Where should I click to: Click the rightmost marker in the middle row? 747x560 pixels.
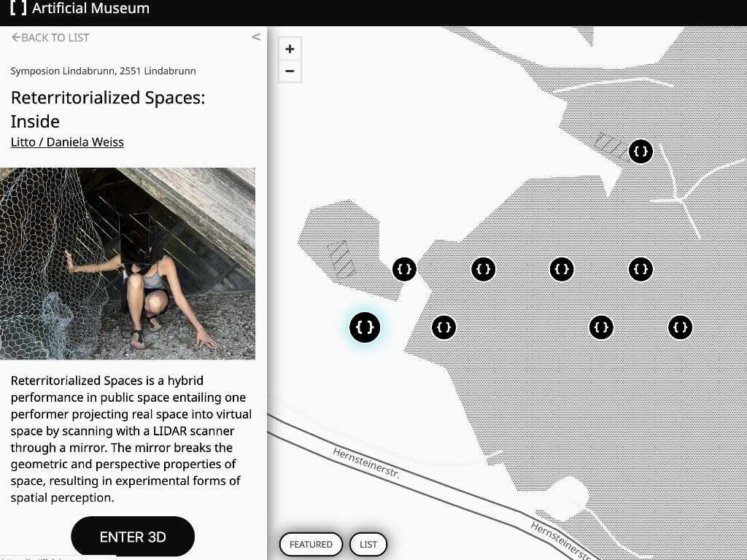(640, 269)
